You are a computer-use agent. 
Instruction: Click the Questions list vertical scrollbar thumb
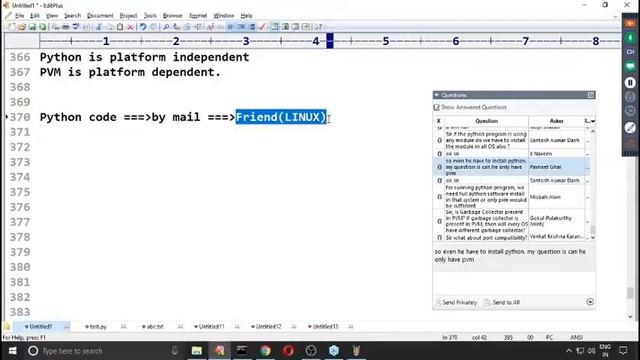point(593,229)
